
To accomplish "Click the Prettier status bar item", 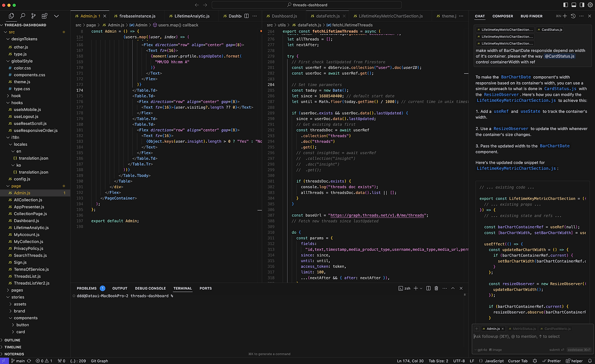I will tap(552, 361).
